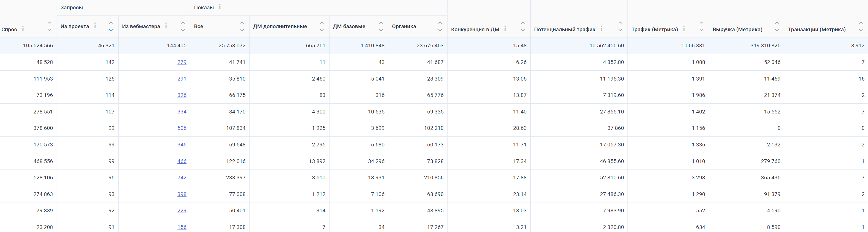Screen dimensions: 868x232
Task: Open info icon for Трафик (Метрика)
Action: coord(684,29)
